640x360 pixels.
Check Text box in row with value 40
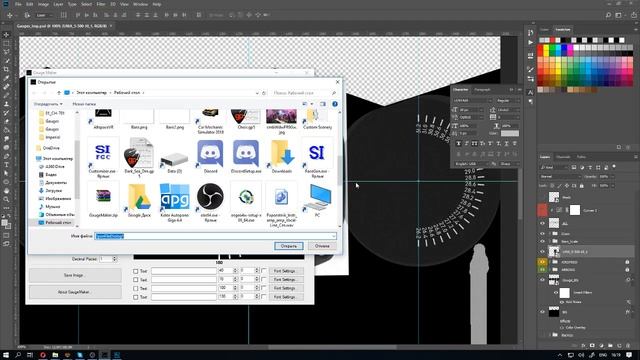pos(136,271)
